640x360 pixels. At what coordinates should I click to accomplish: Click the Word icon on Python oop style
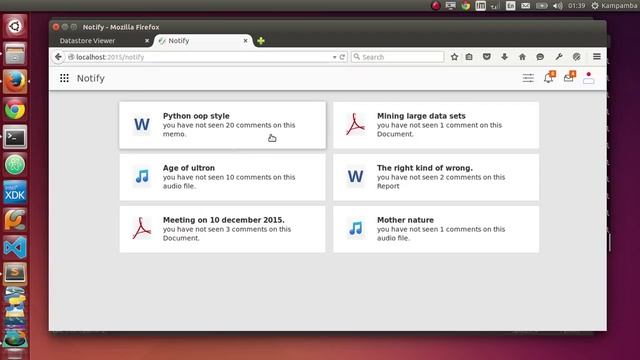[142, 124]
